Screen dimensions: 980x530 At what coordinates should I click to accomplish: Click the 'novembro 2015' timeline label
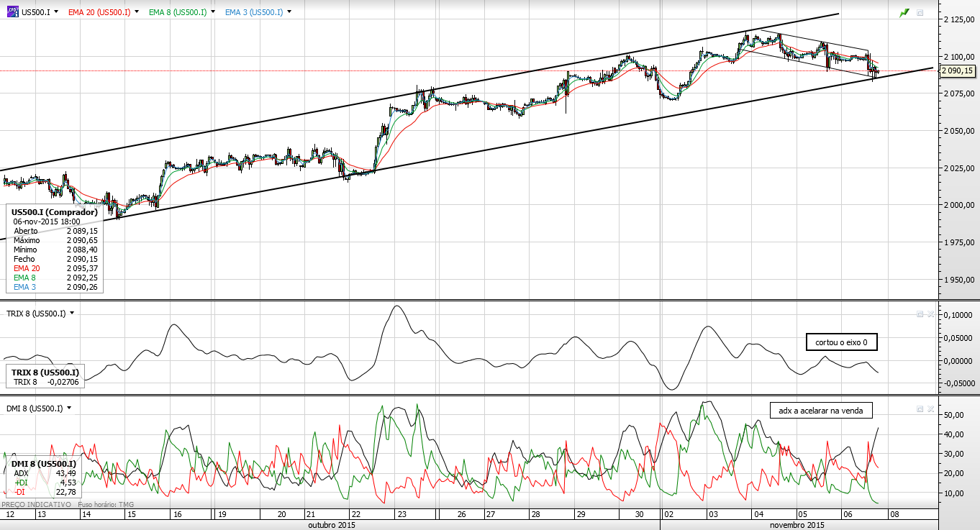click(x=797, y=525)
